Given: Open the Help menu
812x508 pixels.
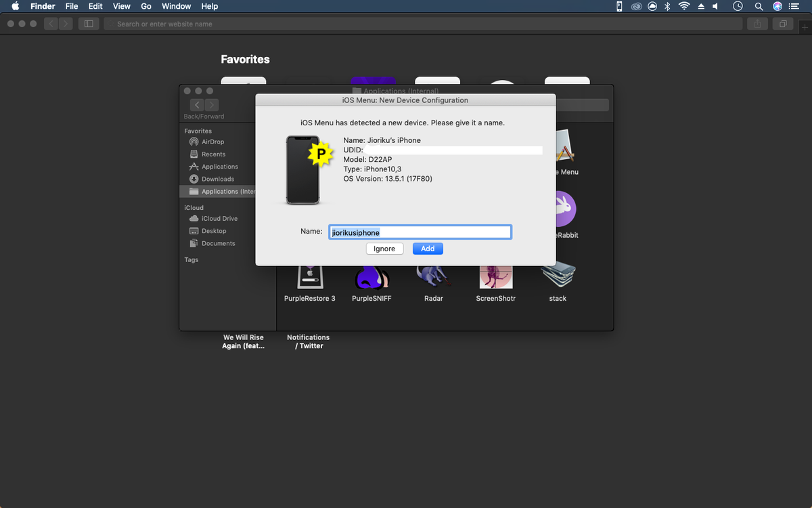Looking at the screenshot, I should tap(210, 6).
